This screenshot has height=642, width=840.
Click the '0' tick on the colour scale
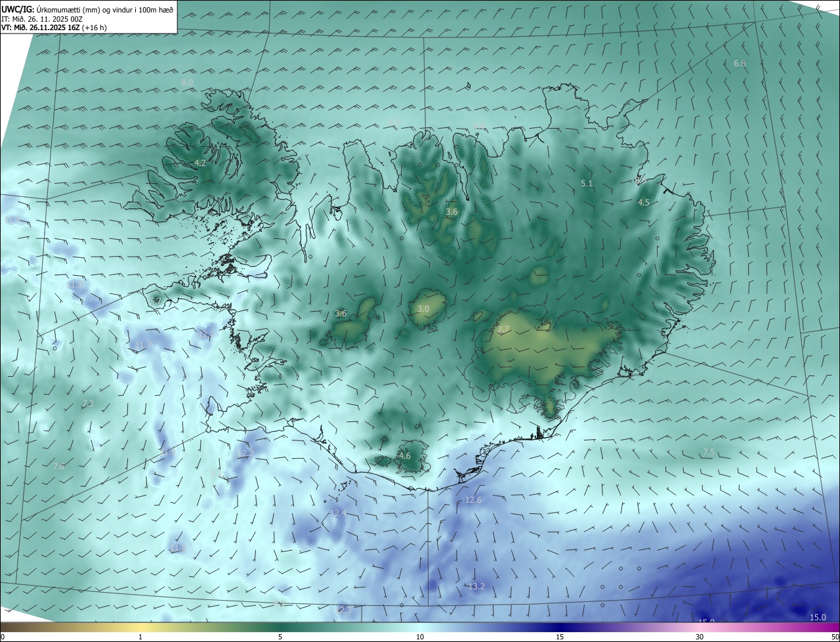(3, 637)
